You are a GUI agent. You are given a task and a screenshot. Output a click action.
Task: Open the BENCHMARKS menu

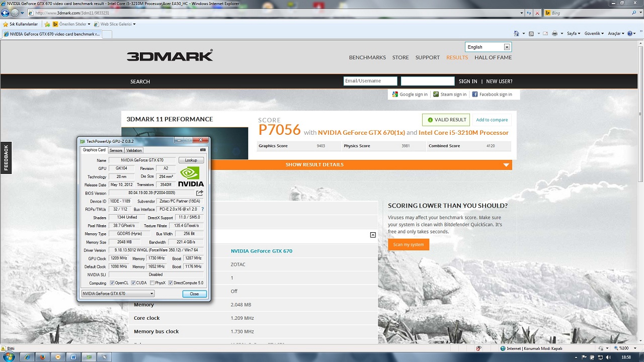pyautogui.click(x=367, y=57)
